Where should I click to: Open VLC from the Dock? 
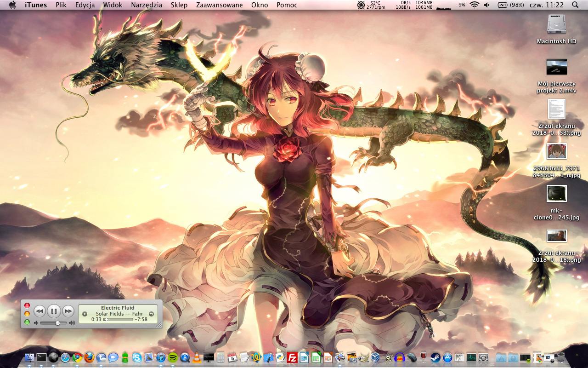point(196,357)
